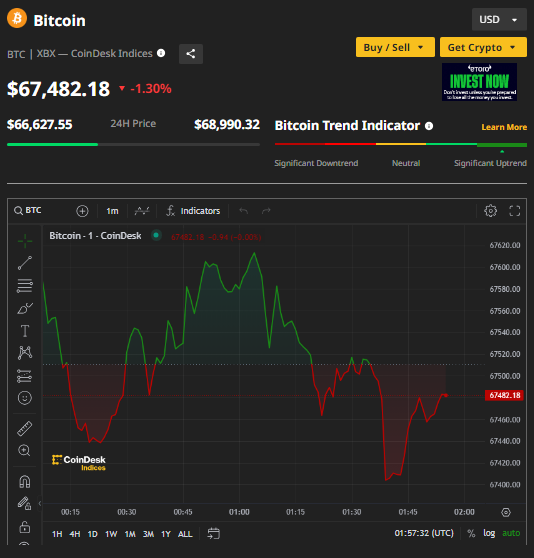
Task: Click the compare or add symbol plus icon
Action: [82, 211]
